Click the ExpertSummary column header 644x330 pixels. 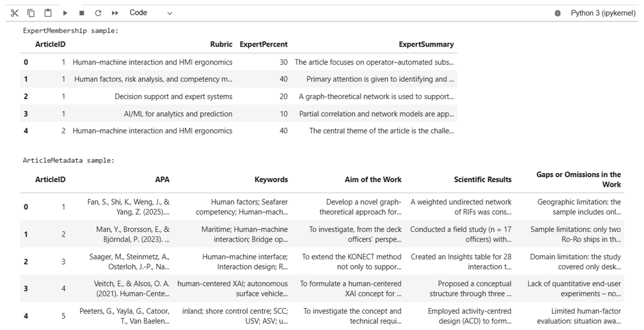tap(426, 44)
